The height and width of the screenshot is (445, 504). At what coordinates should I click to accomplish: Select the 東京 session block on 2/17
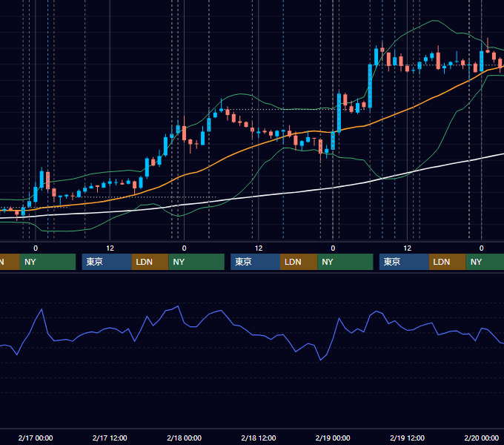tap(107, 262)
